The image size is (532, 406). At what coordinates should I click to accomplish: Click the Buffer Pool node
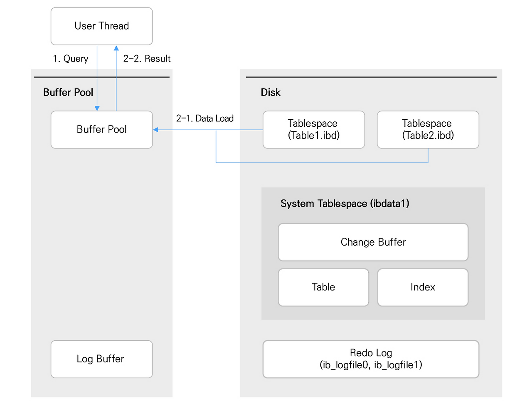[x=101, y=129]
